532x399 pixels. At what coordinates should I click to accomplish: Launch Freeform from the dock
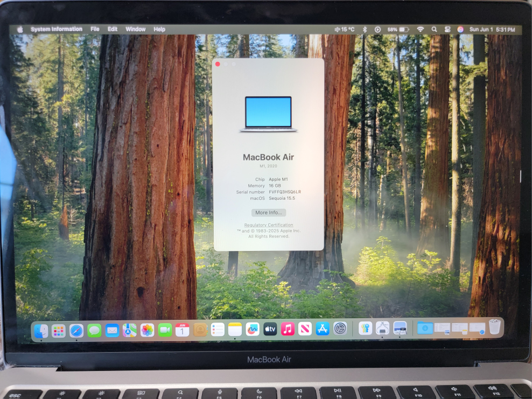point(253,329)
